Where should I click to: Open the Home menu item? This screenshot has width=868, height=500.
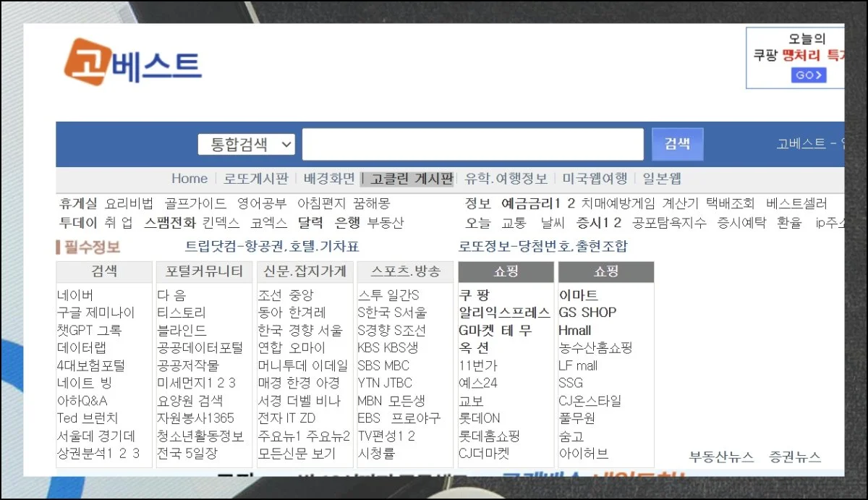(190, 179)
